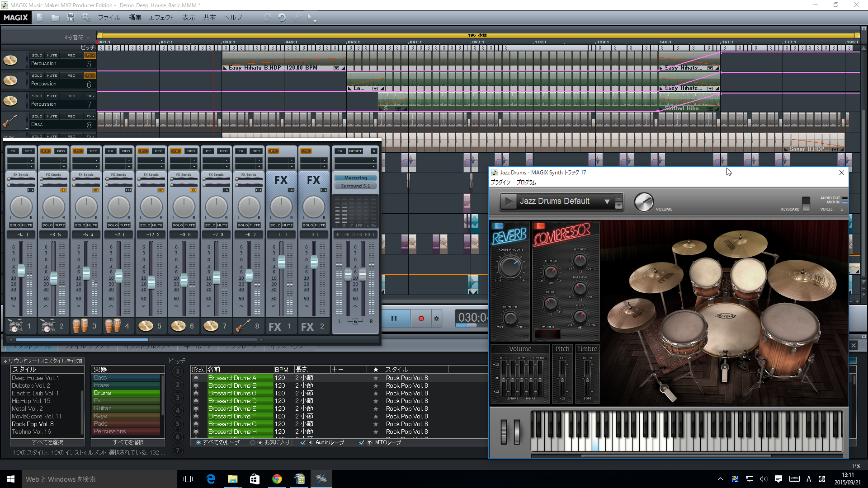Viewport: 868px width, 488px height.
Task: Show hidden system tray icons chevron
Action: click(720, 479)
